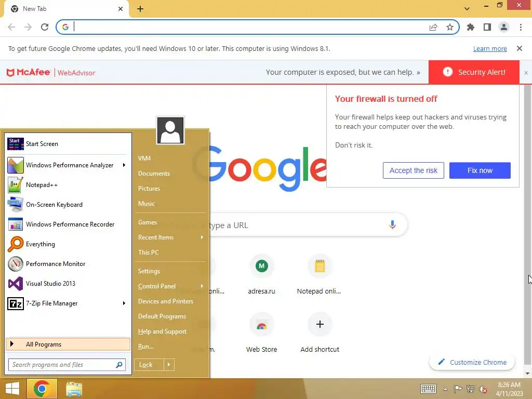This screenshot has width=532, height=399.
Task: Open Music from the Start menu
Action: [146, 204]
